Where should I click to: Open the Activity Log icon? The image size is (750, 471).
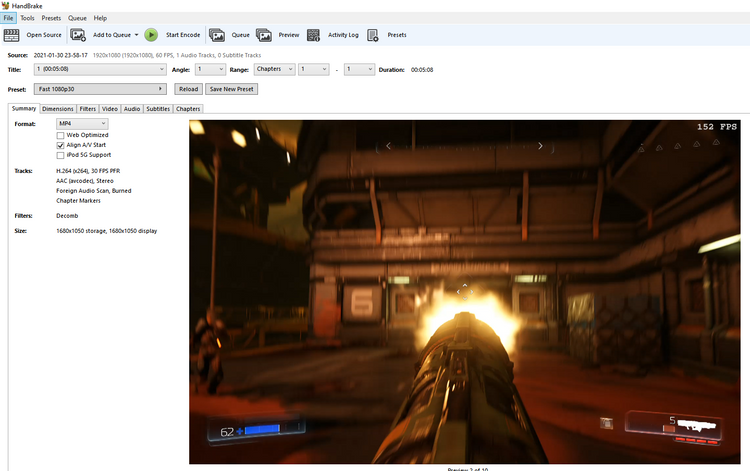(313, 35)
